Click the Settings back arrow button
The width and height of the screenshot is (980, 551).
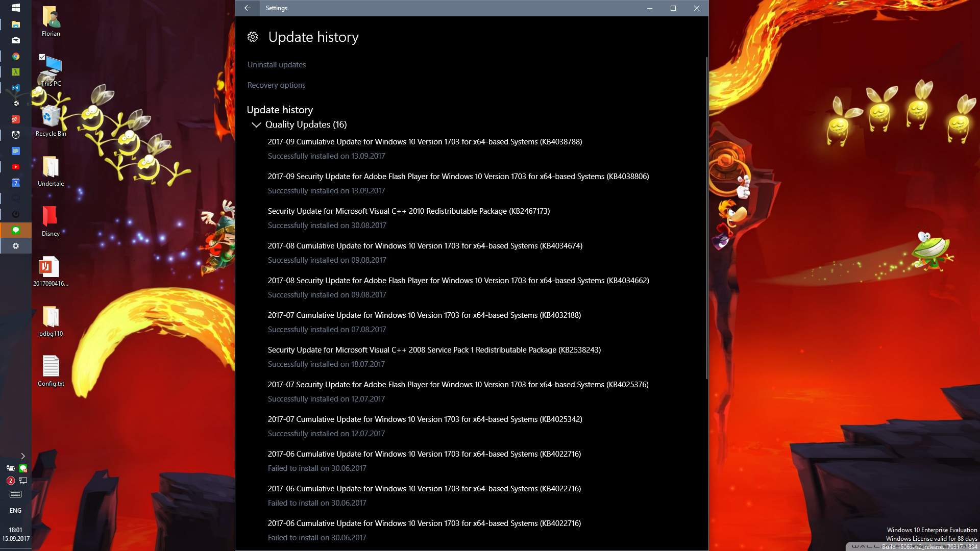(248, 8)
